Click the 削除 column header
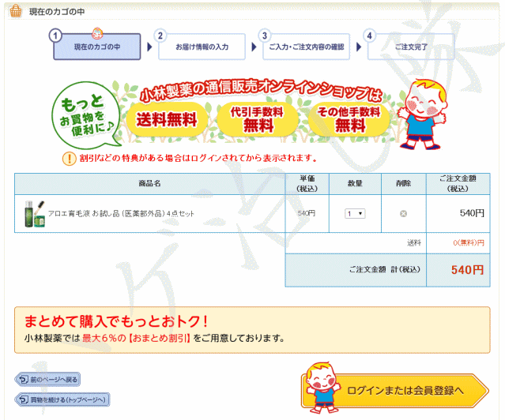 pyautogui.click(x=404, y=183)
